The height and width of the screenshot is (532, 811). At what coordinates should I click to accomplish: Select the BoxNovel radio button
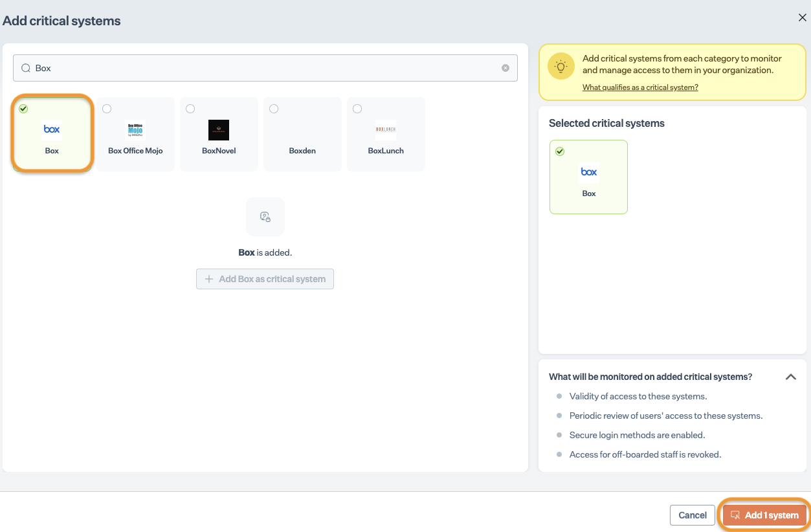(x=190, y=109)
